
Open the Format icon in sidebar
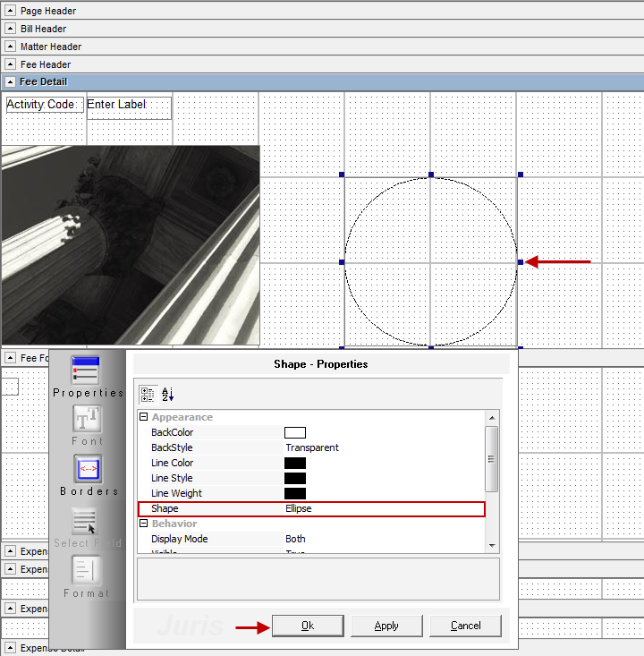87,571
